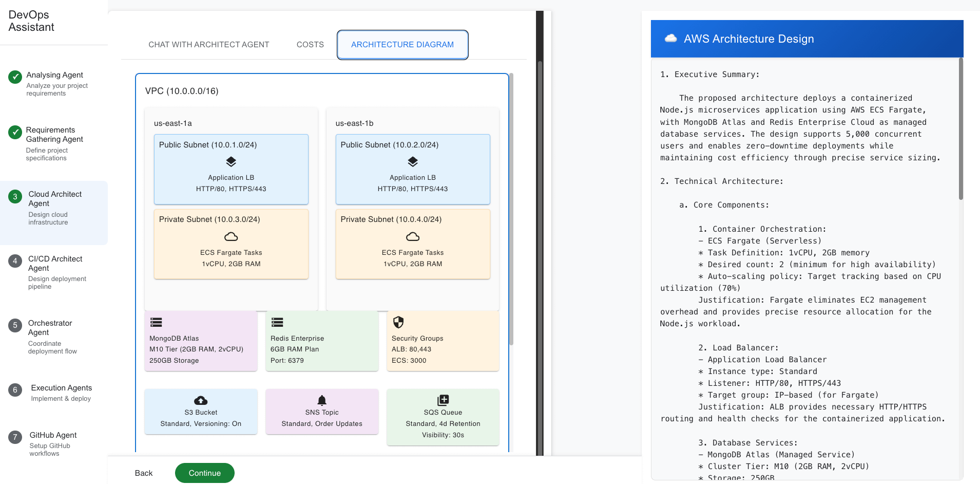
Task: Click Application LB layers icon in subnet 10.0.2.0/24
Action: click(x=413, y=162)
